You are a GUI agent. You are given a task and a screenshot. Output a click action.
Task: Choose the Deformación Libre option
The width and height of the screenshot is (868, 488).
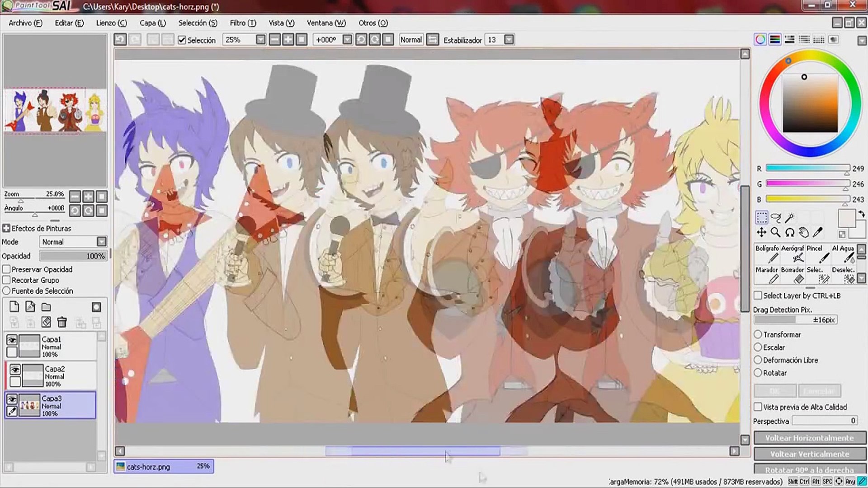758,360
